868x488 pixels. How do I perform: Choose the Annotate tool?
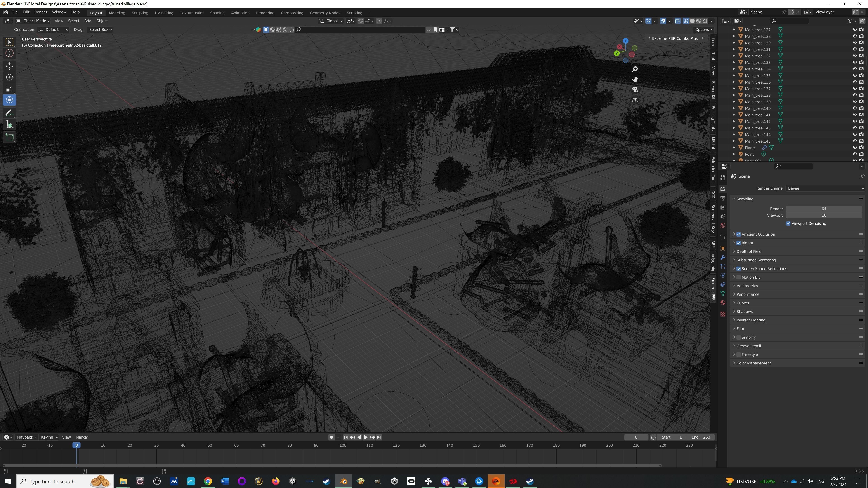9,113
